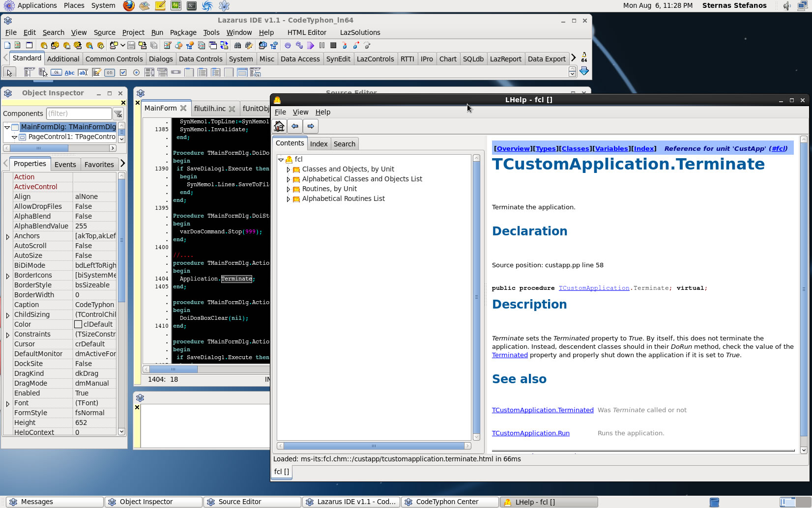The image size is (812, 508).
Task: Click the clDefault color swatch
Action: click(78, 324)
